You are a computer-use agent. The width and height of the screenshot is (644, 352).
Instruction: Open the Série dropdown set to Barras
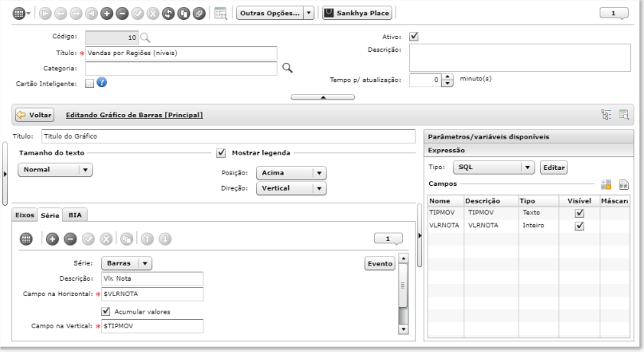tap(126, 263)
